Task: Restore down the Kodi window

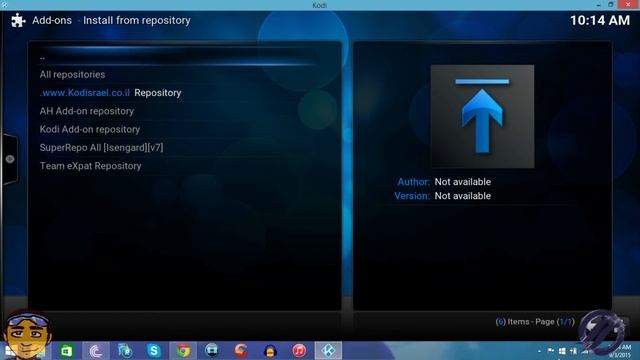Action: tap(611, 4)
